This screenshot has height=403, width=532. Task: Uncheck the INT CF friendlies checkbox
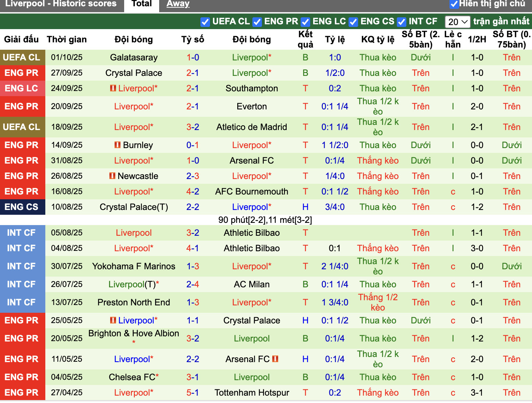[x=402, y=22]
